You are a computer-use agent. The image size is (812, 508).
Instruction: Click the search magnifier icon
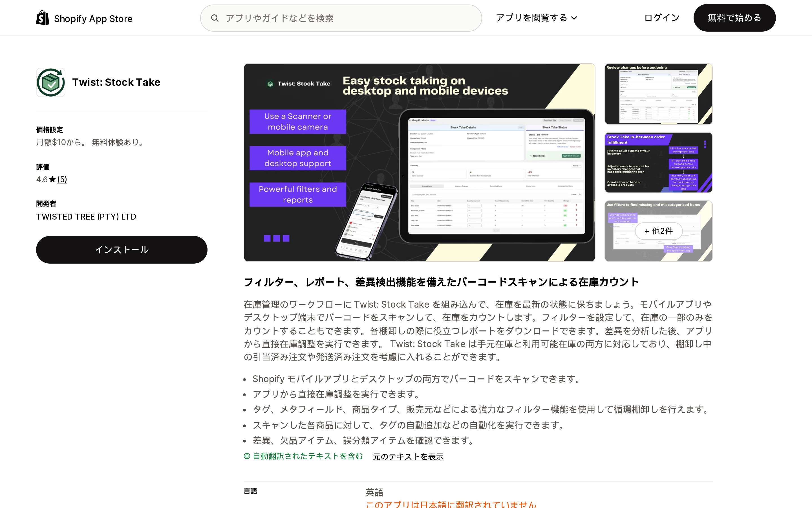tap(215, 18)
